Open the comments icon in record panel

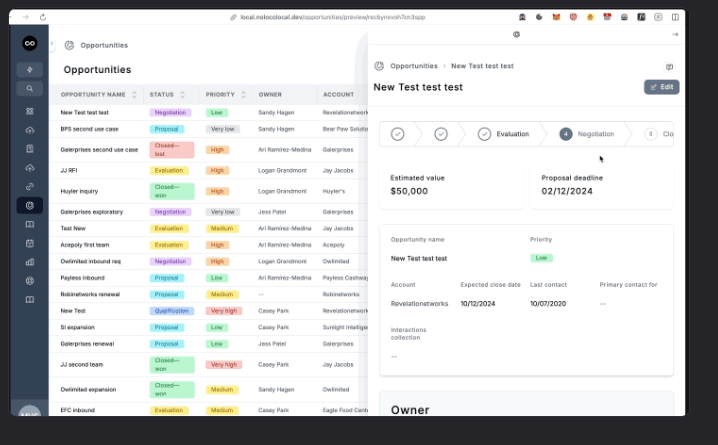coord(669,67)
